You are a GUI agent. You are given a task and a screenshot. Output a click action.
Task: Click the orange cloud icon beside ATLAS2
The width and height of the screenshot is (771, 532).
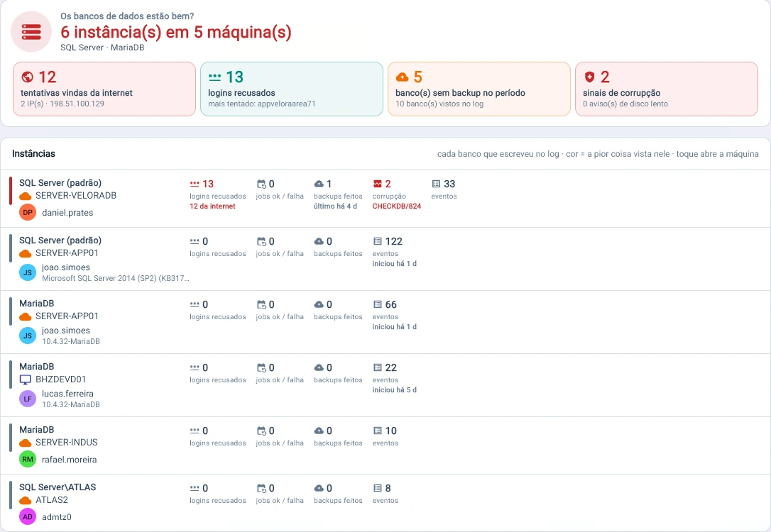(25, 501)
